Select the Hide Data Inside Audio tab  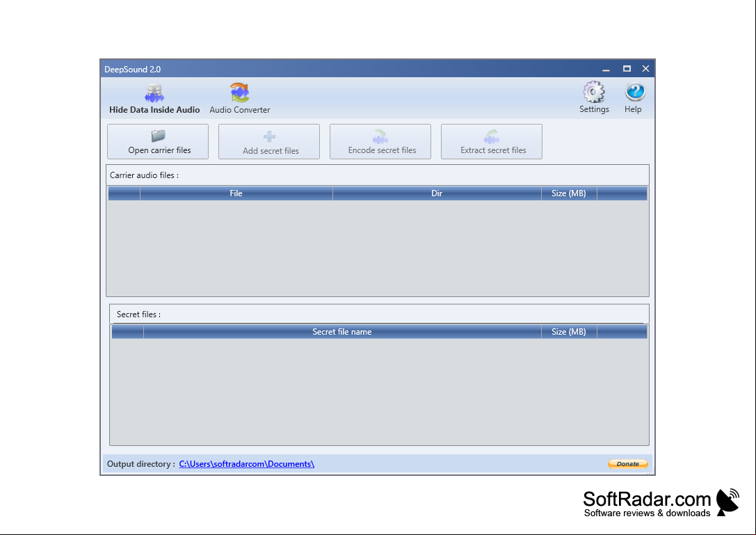click(154, 99)
